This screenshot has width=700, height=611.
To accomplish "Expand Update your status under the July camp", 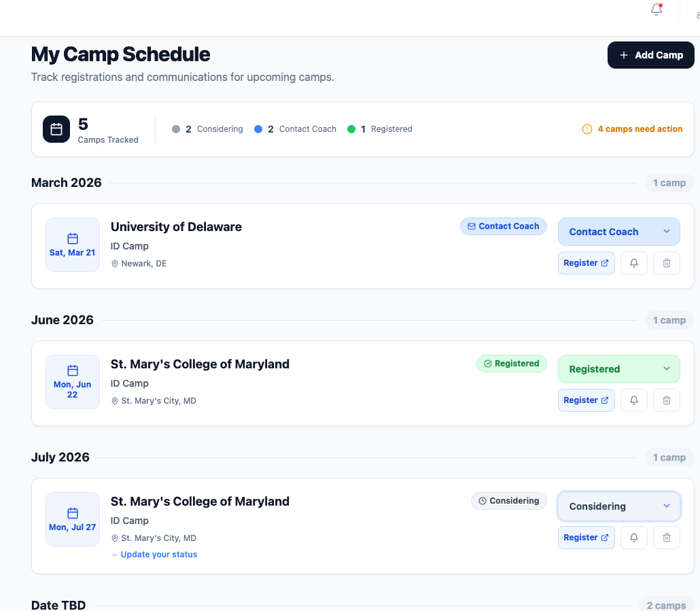I will (154, 554).
